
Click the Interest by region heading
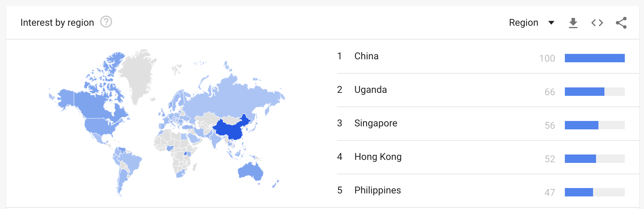[x=57, y=22]
